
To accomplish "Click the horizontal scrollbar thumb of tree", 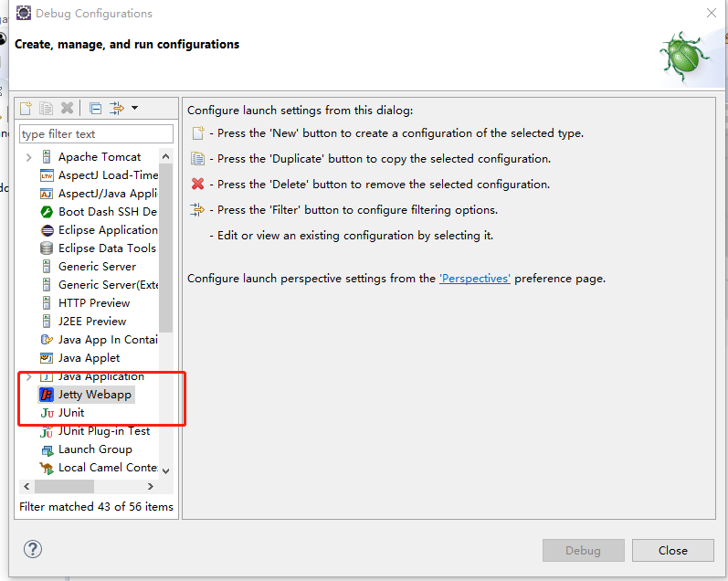I will 64,486.
